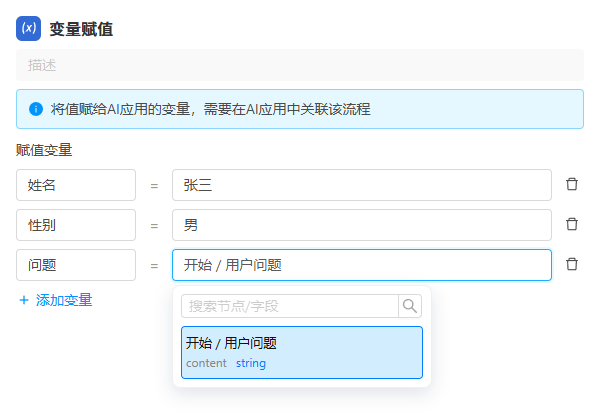Click the 变量赋值 node title
600x415 pixels.
(81, 29)
